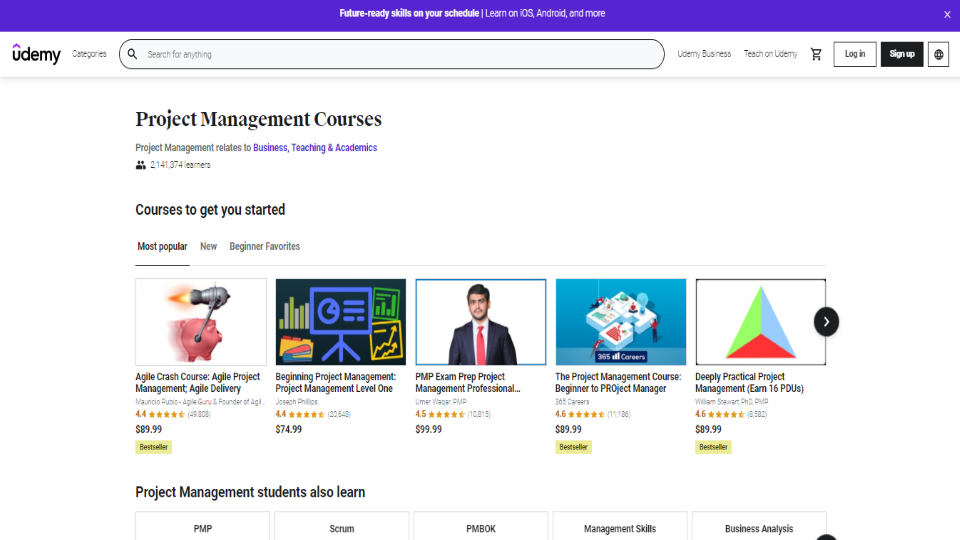This screenshot has width=960, height=540.
Task: Click Agile Crash Course title link
Action: [x=198, y=383]
